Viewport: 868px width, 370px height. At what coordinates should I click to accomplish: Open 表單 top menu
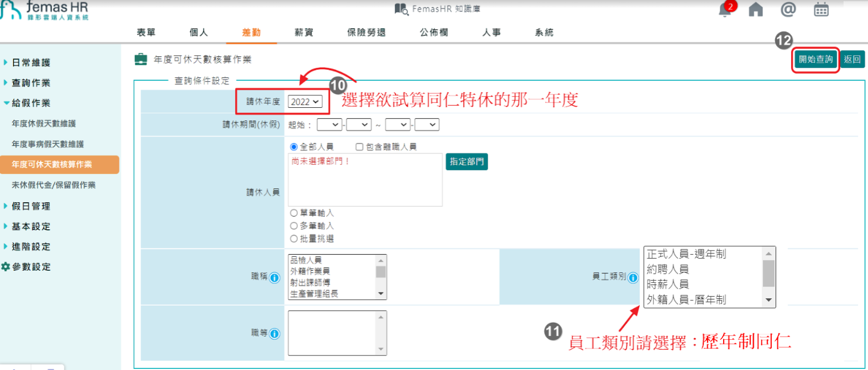pyautogui.click(x=147, y=32)
